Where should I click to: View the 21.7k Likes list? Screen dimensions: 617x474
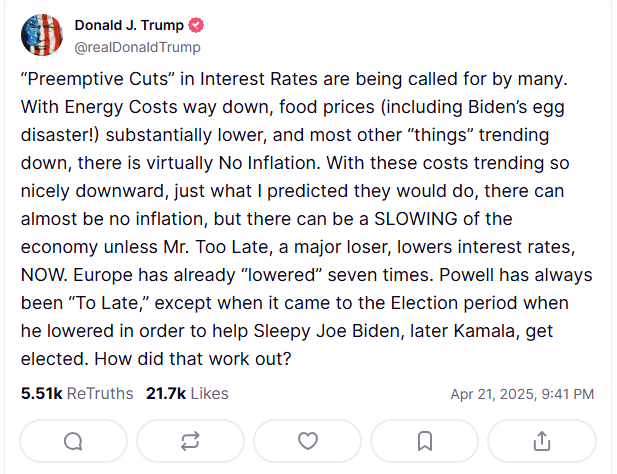tap(187, 393)
